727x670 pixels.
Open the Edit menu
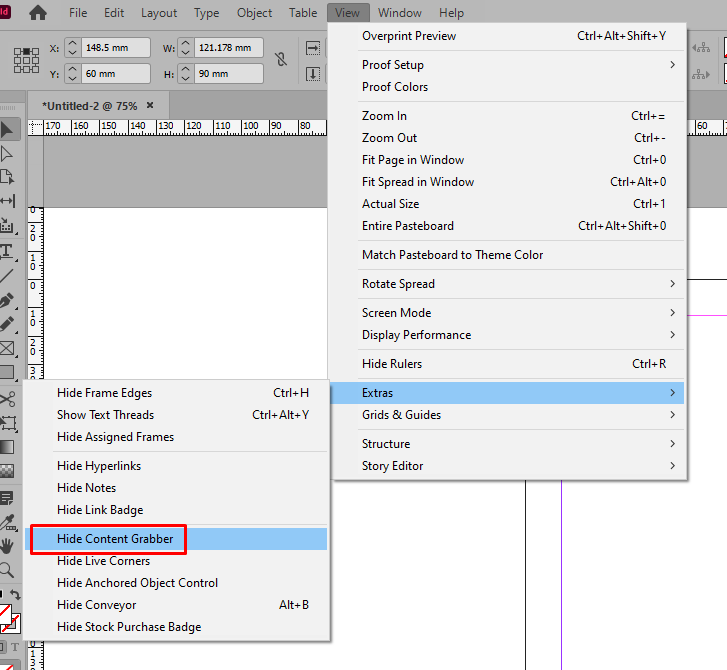[114, 13]
